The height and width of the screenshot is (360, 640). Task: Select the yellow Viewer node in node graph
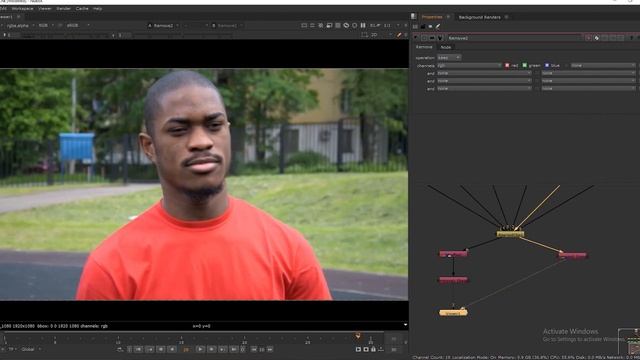(x=453, y=313)
